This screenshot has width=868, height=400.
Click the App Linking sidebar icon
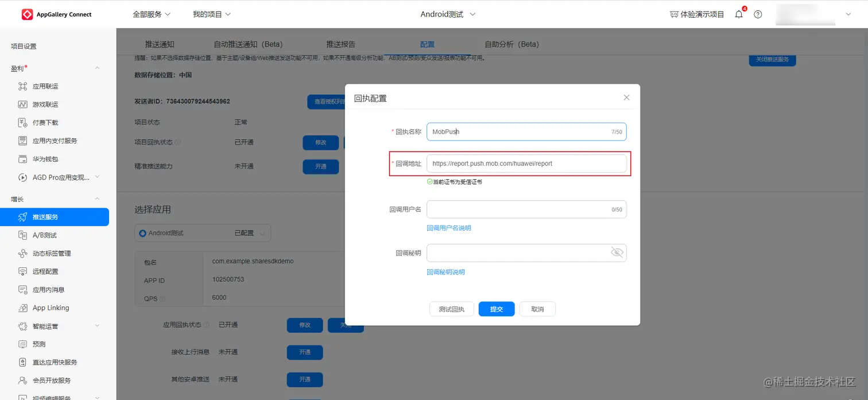[22, 308]
